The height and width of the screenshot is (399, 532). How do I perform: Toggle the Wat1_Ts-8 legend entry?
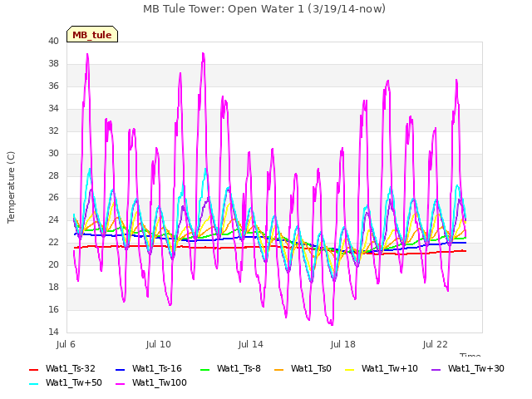(230, 368)
